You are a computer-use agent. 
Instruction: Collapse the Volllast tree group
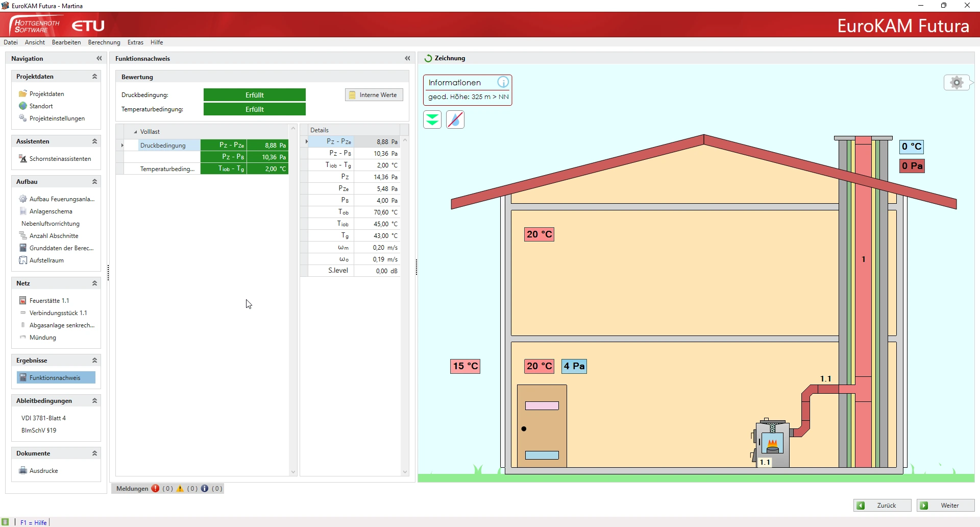pos(135,132)
